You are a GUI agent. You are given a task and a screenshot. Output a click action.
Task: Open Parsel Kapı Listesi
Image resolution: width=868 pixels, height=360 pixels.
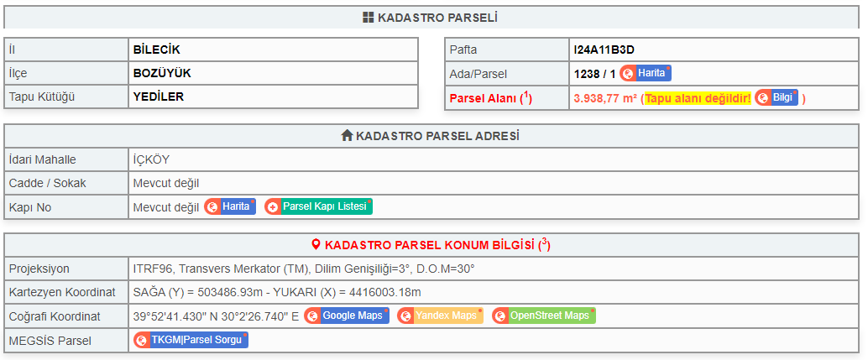[x=318, y=206]
